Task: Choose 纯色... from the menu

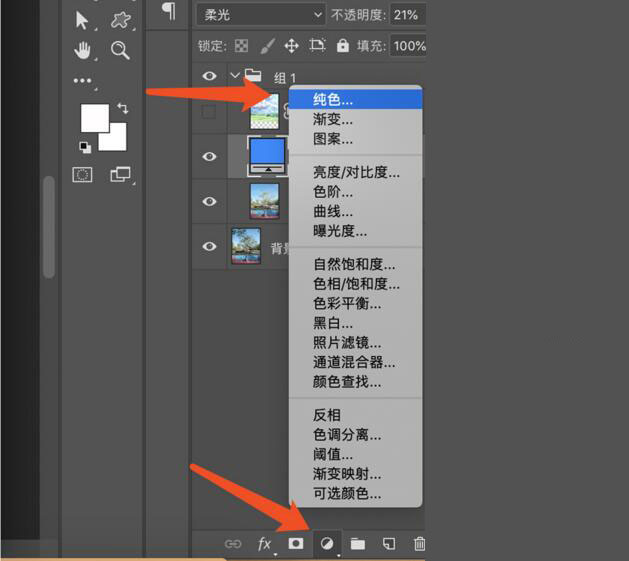Action: click(333, 100)
